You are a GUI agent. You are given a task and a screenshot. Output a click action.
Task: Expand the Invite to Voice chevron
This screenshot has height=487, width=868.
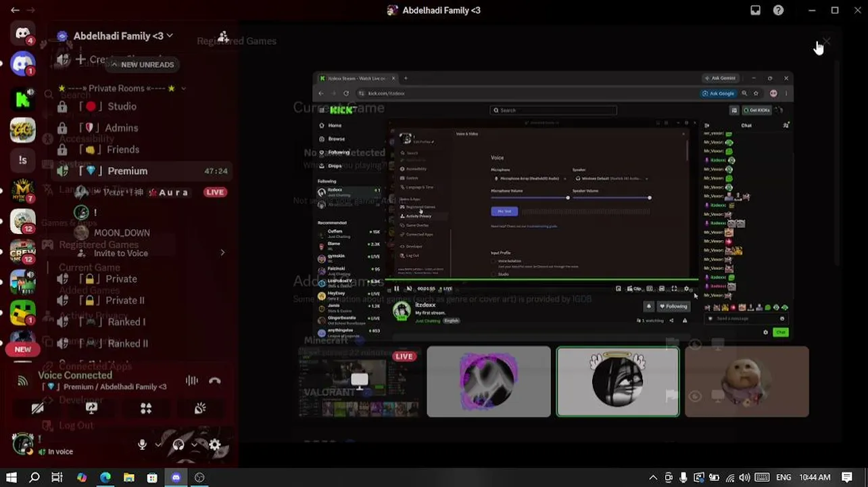click(222, 253)
